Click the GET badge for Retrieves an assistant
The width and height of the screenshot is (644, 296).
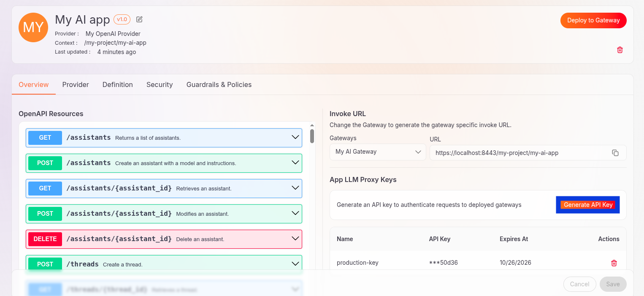(x=45, y=188)
